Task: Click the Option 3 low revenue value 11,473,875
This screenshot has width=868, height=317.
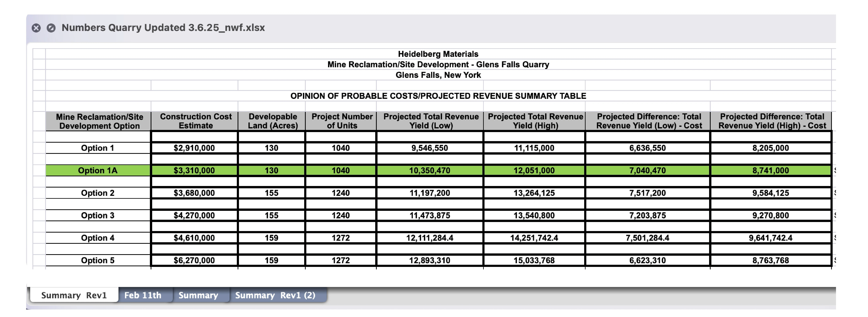Action: 430,215
